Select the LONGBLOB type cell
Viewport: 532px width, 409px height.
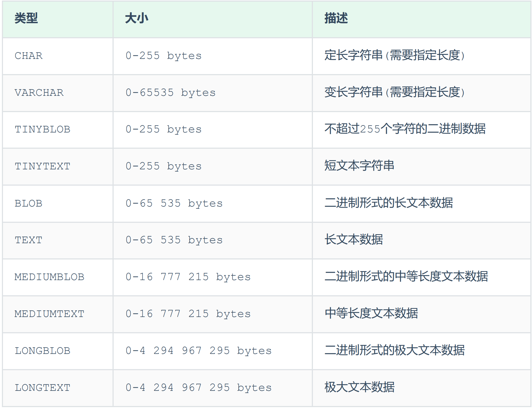(x=43, y=351)
